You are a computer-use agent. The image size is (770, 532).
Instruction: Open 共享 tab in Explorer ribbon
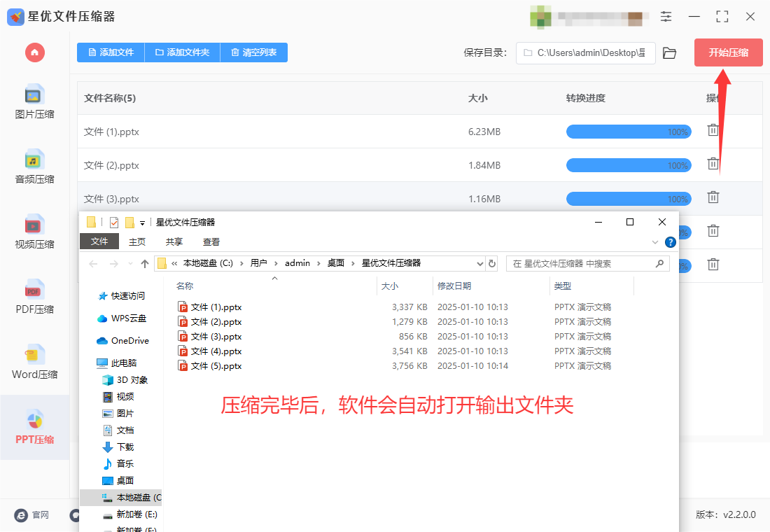click(x=174, y=241)
